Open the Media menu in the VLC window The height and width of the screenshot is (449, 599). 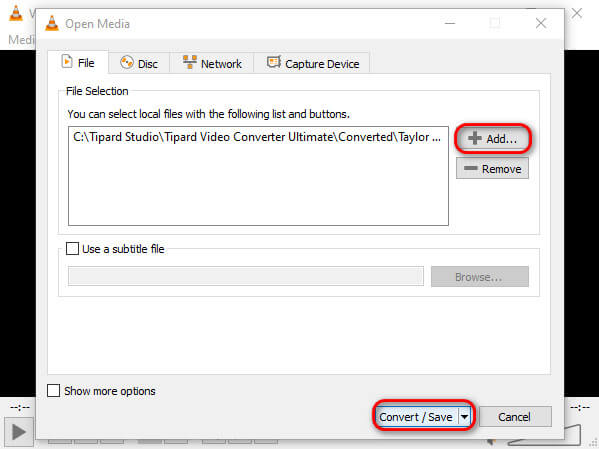(21, 39)
